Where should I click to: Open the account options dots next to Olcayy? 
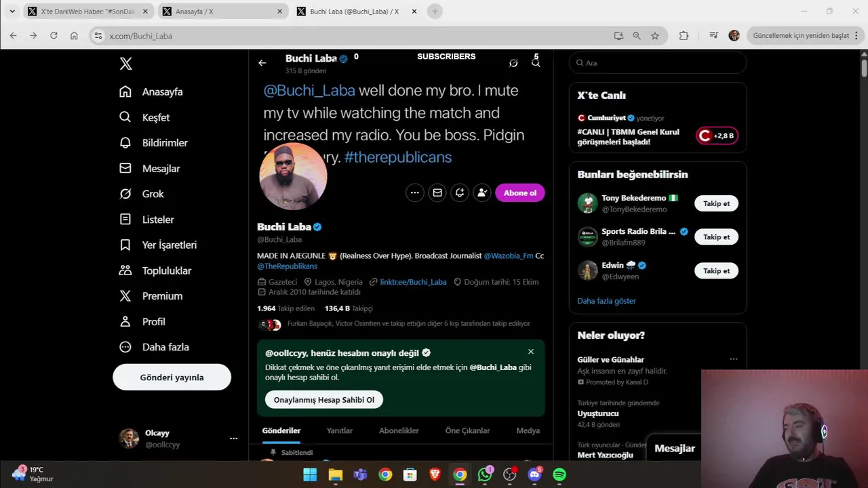233,439
